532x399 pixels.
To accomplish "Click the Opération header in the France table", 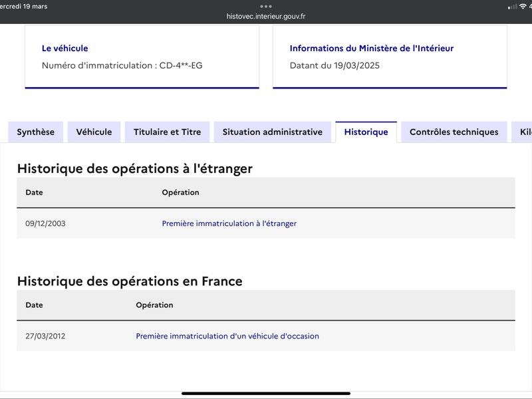I will click(x=154, y=305).
